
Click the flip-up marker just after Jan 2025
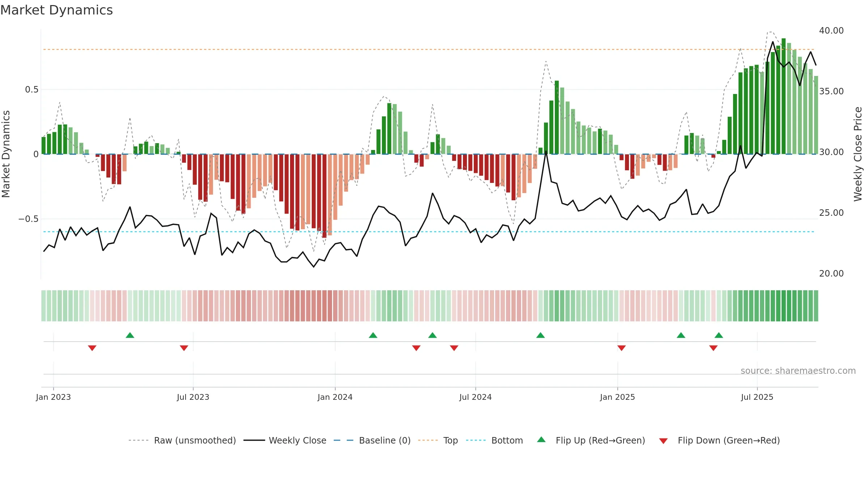click(681, 335)
